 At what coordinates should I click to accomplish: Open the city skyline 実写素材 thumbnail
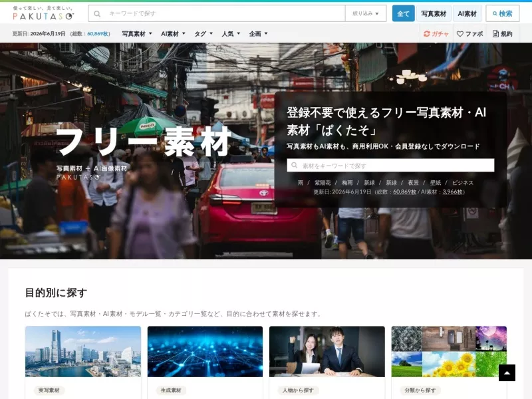click(83, 352)
